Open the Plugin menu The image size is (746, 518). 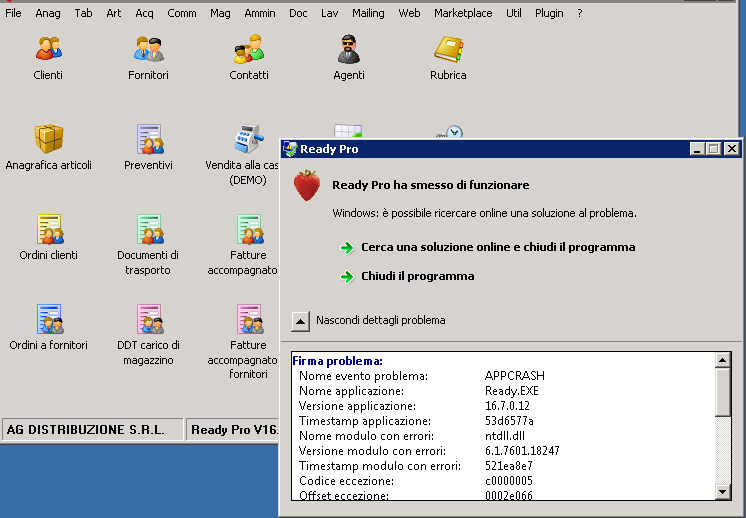click(549, 13)
